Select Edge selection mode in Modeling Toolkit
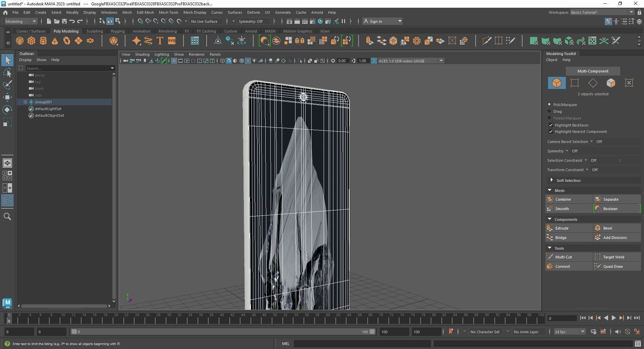 click(x=593, y=83)
